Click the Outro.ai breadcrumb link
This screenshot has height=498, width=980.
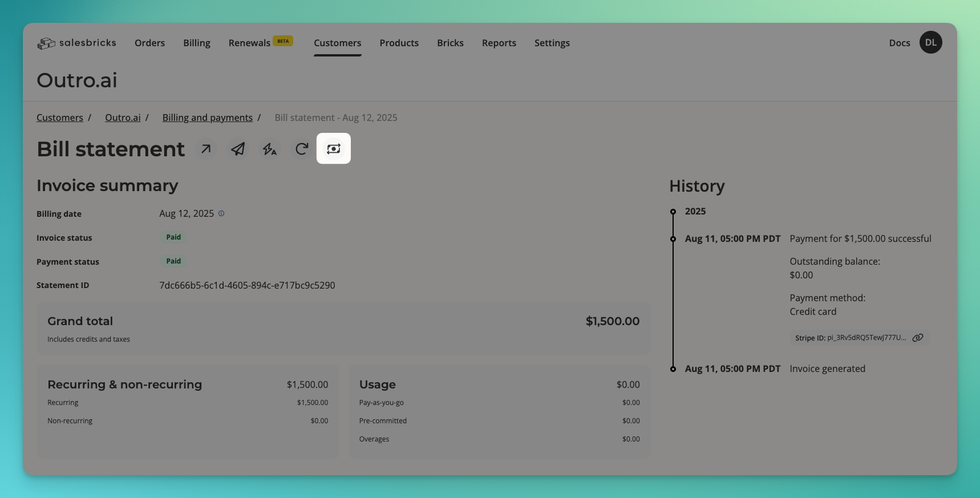123,118
